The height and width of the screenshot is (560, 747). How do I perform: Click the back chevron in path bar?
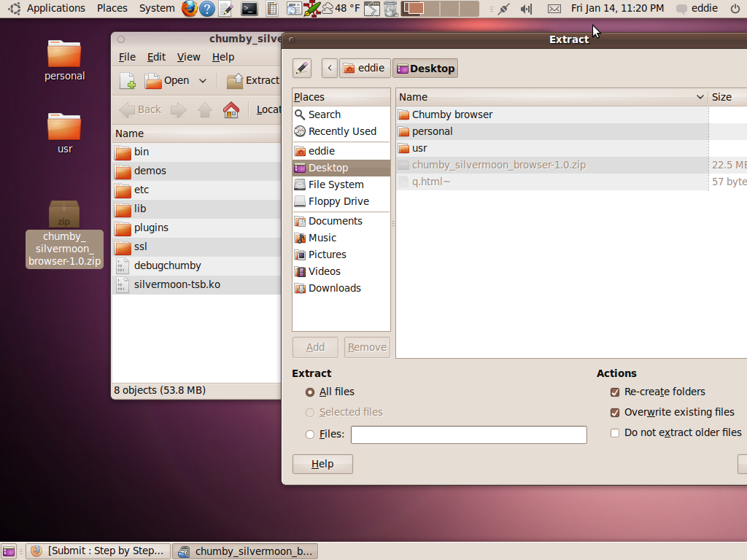pyautogui.click(x=330, y=68)
